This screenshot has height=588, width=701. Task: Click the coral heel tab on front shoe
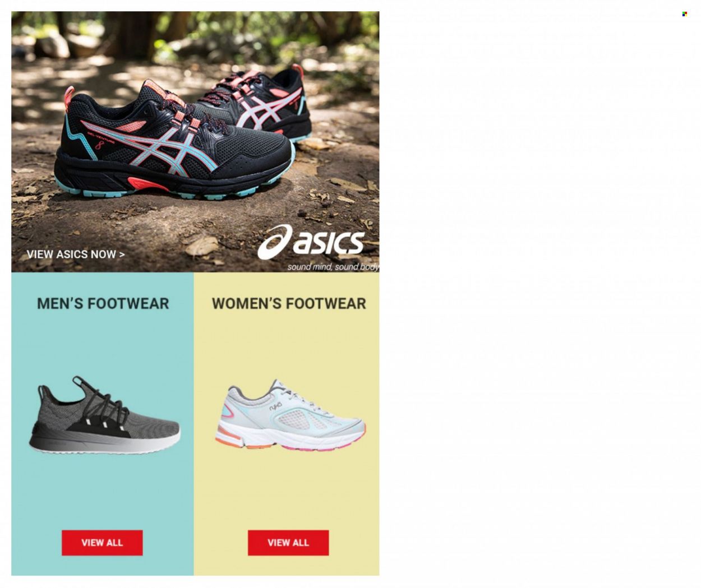point(69,99)
